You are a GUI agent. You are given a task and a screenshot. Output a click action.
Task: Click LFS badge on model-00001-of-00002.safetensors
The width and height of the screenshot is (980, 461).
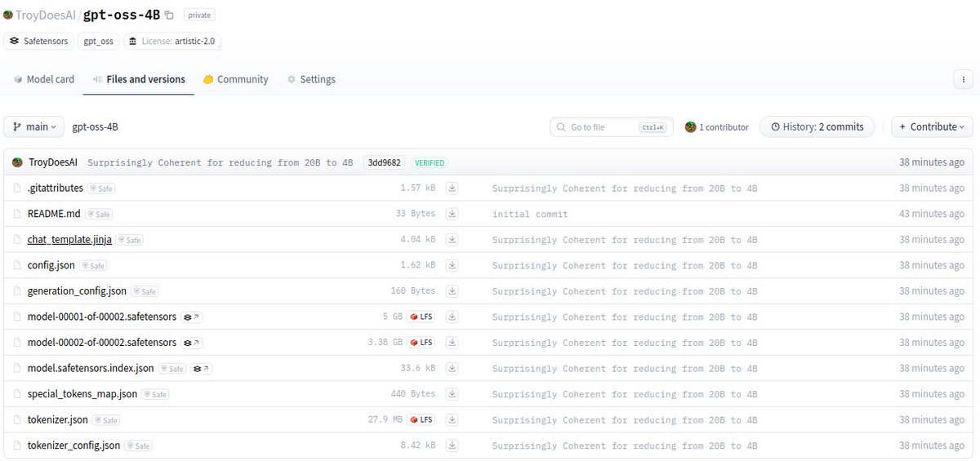click(421, 317)
